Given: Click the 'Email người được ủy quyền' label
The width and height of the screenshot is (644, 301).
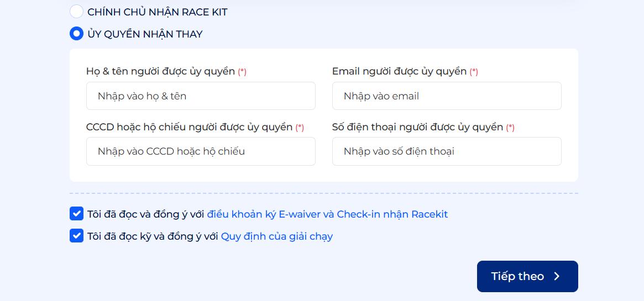Looking at the screenshot, I should 399,71.
